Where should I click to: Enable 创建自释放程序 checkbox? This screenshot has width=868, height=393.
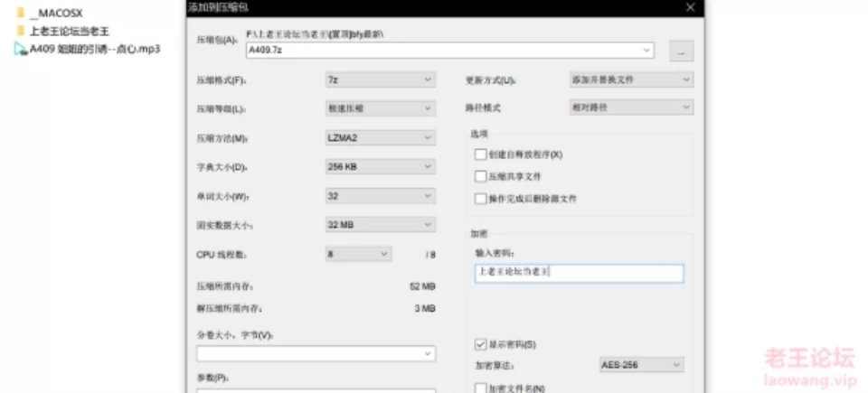[480, 154]
